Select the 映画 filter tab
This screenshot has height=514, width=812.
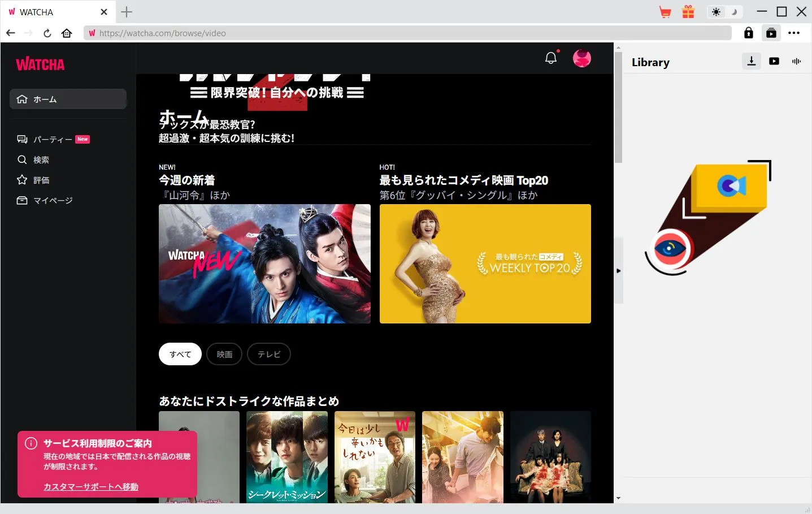(224, 354)
